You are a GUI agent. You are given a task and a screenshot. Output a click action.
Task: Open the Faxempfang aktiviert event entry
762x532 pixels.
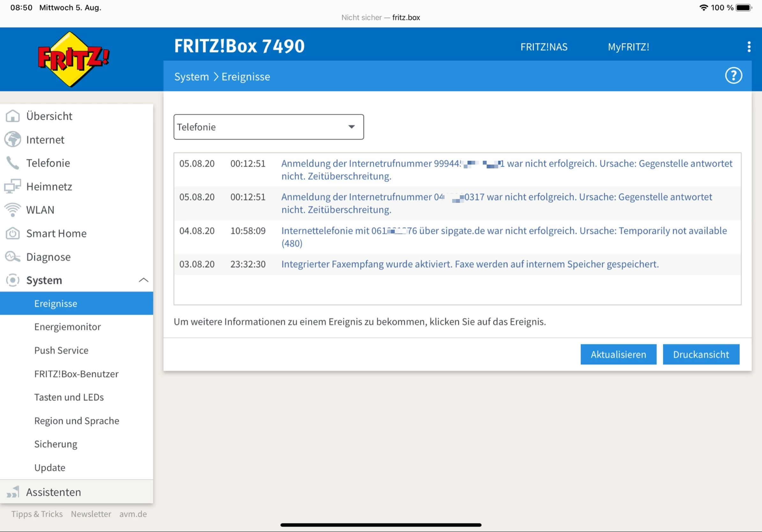click(470, 264)
